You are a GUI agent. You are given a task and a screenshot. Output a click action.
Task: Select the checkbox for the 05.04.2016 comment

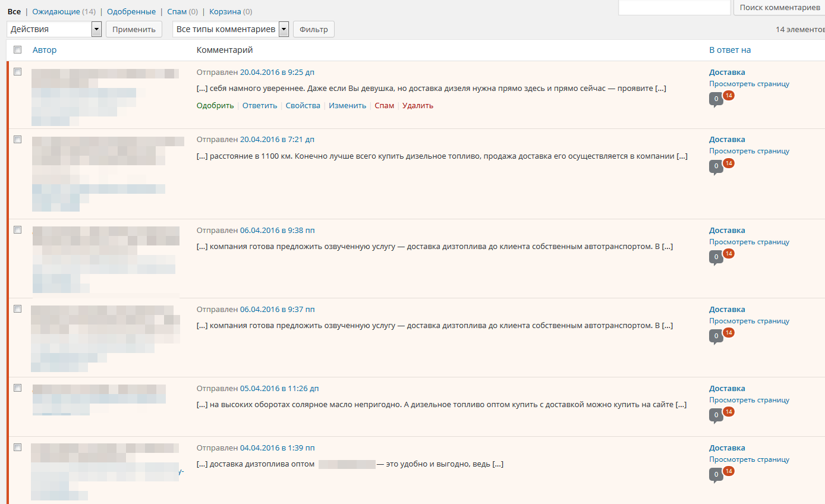tap(18, 388)
